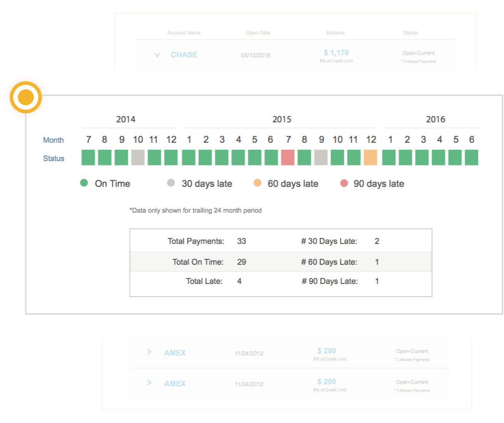Expand the first AMEX account row
This screenshot has width=504, height=423.
point(149,352)
